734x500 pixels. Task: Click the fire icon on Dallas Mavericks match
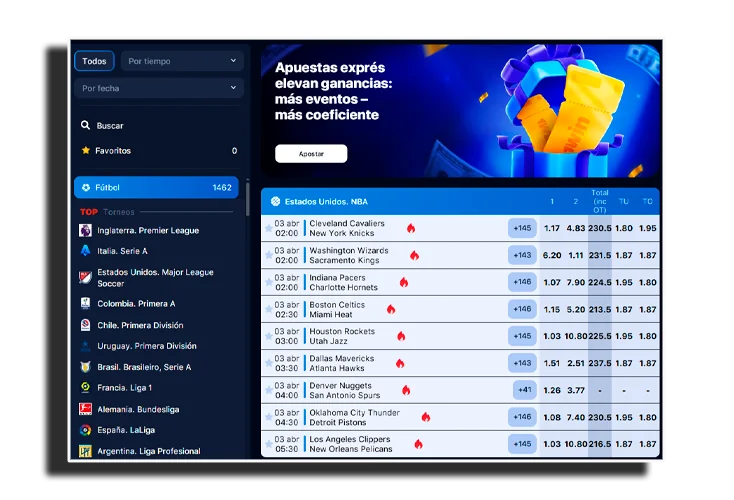click(400, 363)
